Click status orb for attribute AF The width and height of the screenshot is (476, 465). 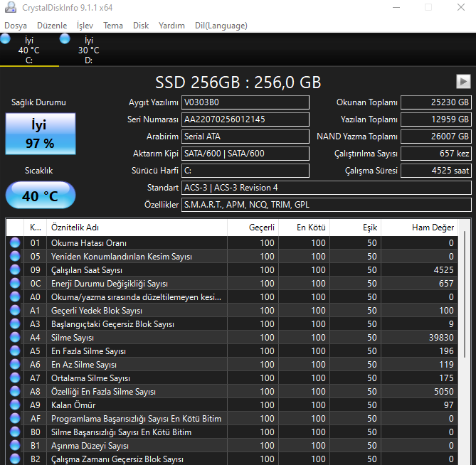click(x=15, y=418)
